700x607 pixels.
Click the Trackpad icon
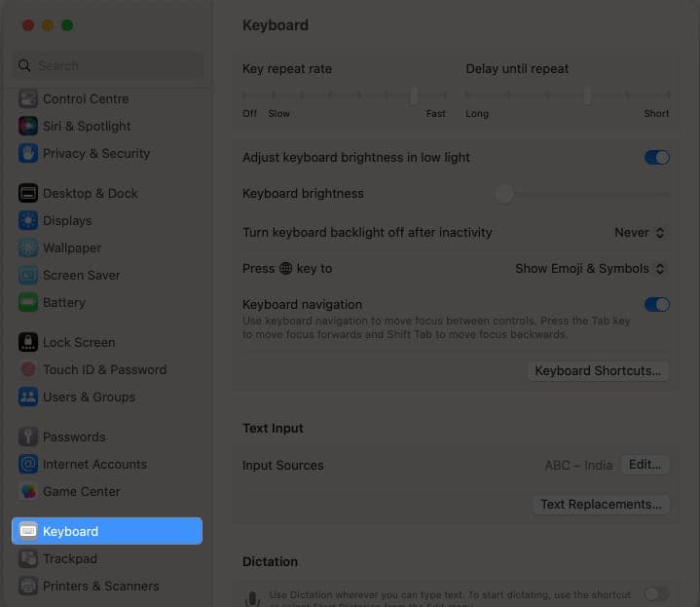pyautogui.click(x=28, y=558)
